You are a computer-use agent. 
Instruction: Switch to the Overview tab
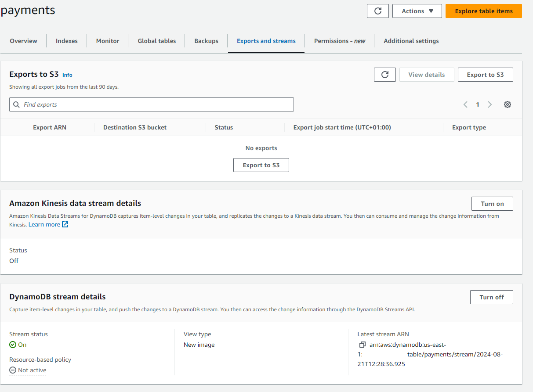24,41
